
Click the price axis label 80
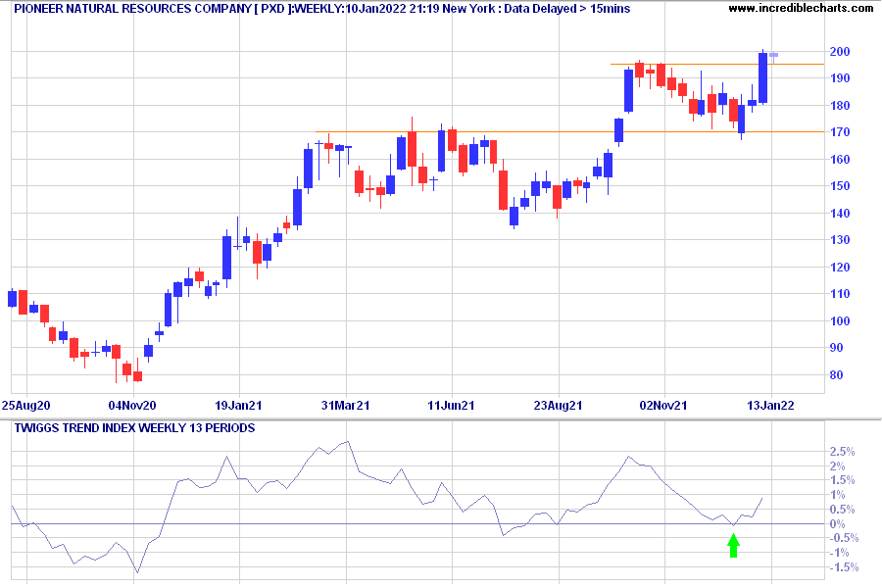[x=837, y=374]
